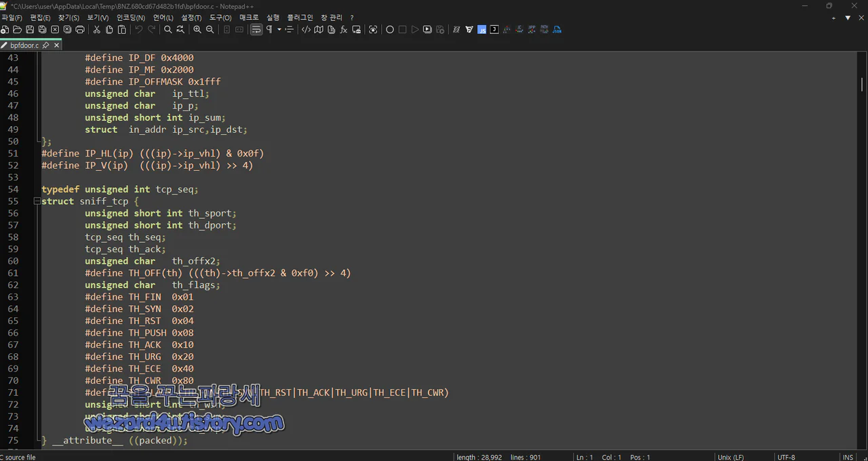Open Find with magnifier icon
Image resolution: width=868 pixels, height=461 pixels.
tap(168, 30)
